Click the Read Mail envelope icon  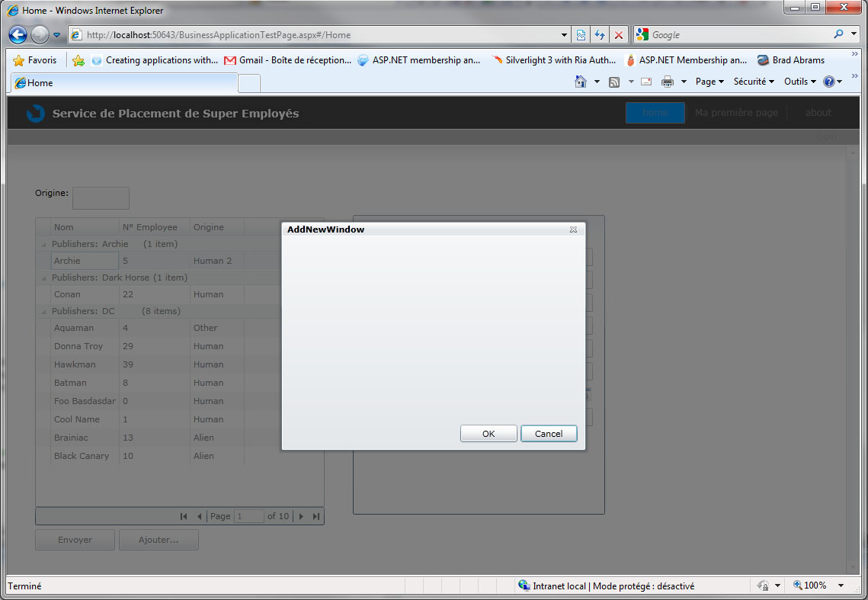pos(646,82)
